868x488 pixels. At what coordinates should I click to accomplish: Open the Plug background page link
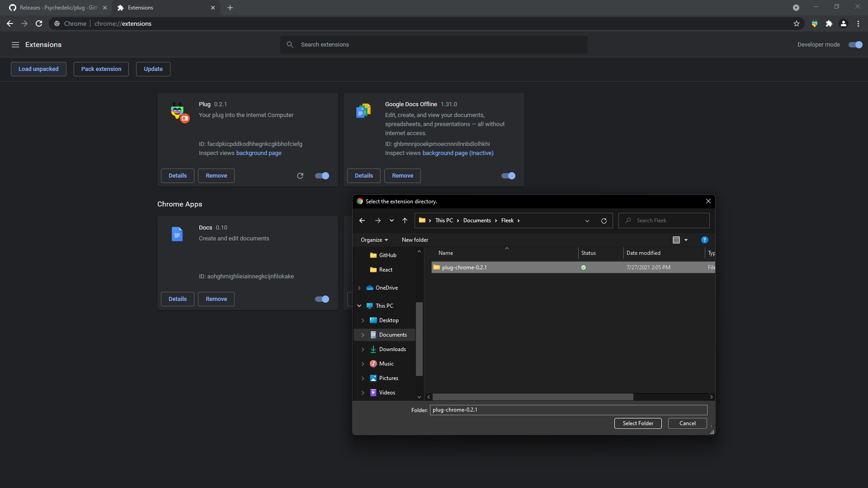(259, 153)
